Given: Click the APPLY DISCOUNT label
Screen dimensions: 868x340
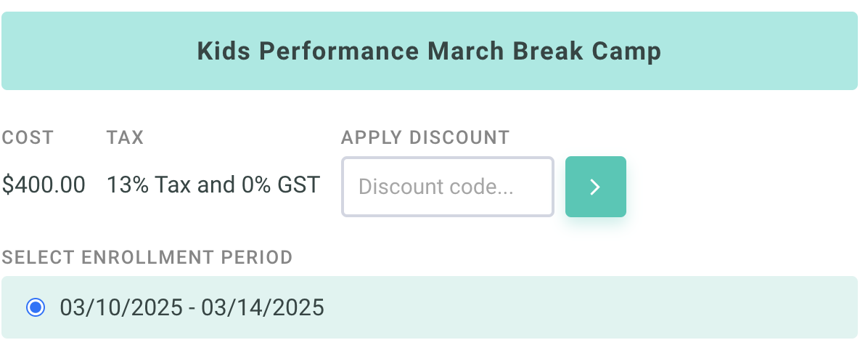Looking at the screenshot, I should coord(425,137).
